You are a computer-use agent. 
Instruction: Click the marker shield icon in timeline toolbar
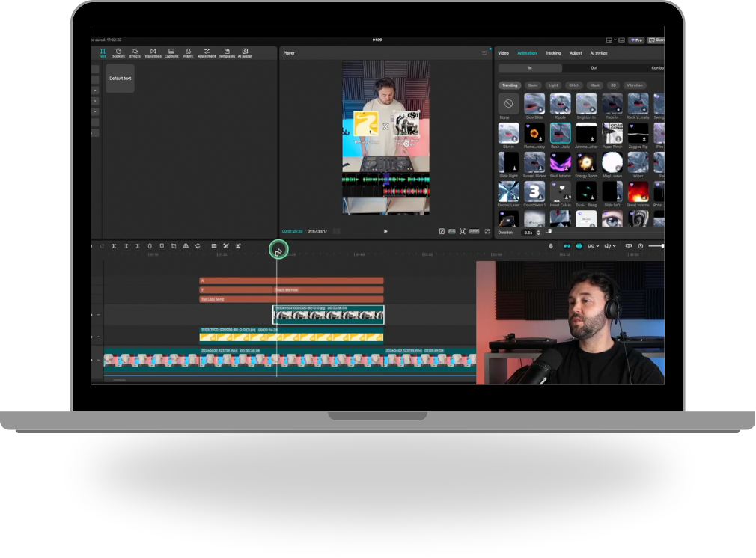(x=162, y=246)
